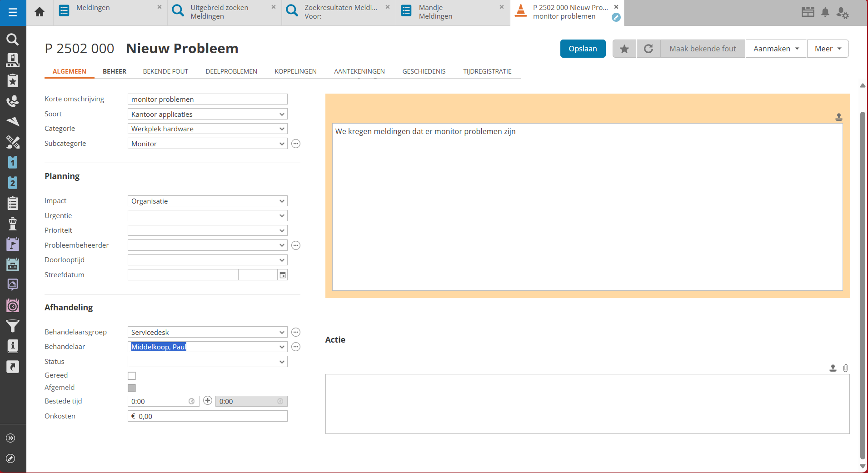Viewport: 868px width, 473px height.
Task: Click the plus icon next to Bestede tijd
Action: point(208,400)
